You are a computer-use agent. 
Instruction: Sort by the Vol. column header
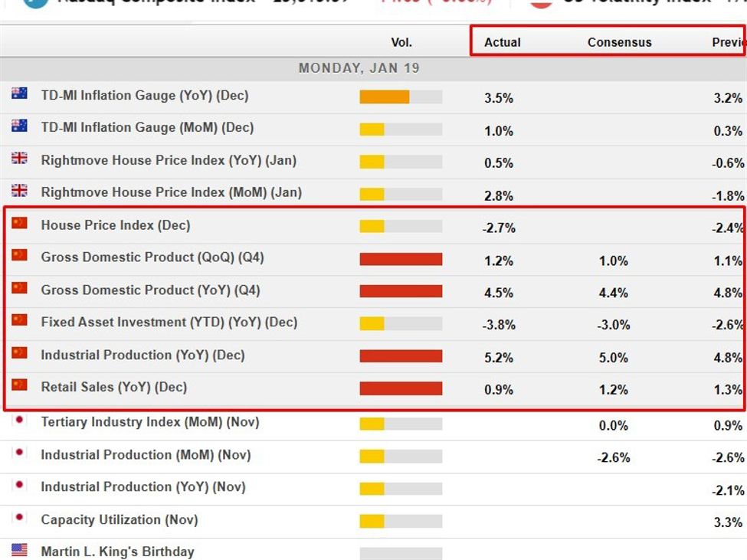401,42
